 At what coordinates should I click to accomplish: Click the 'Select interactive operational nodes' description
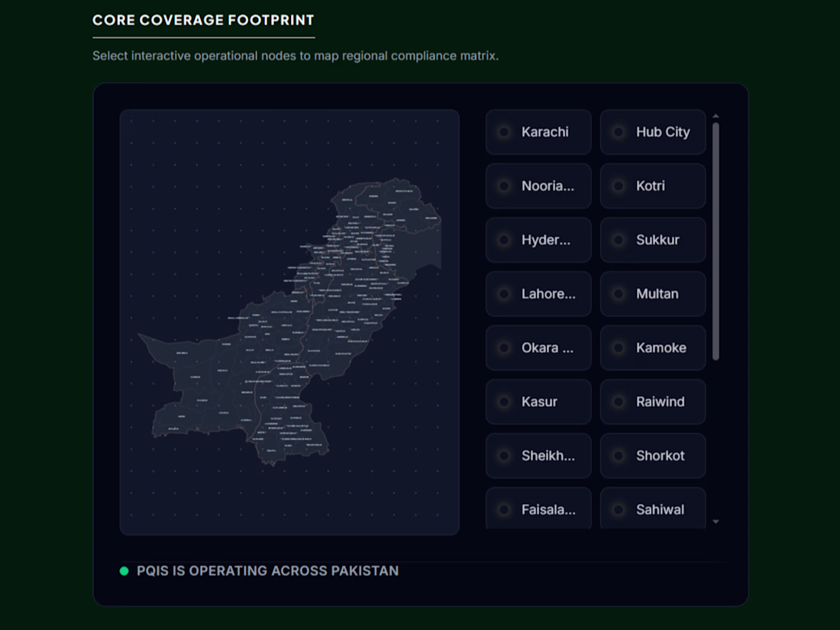coord(296,56)
